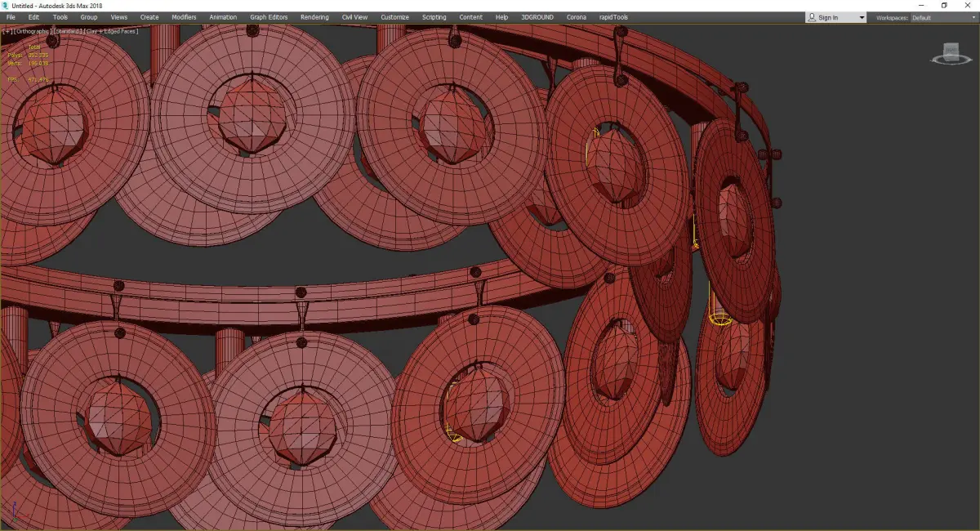Click the 3ds Max application icon
The height and width of the screenshot is (531, 980).
pyautogui.click(x=6, y=5)
